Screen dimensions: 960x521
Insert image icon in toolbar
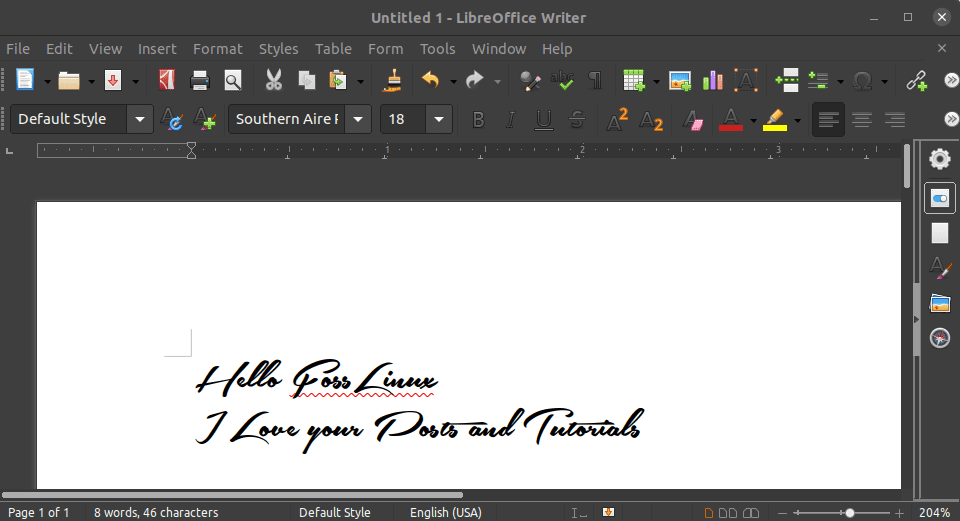(x=680, y=80)
